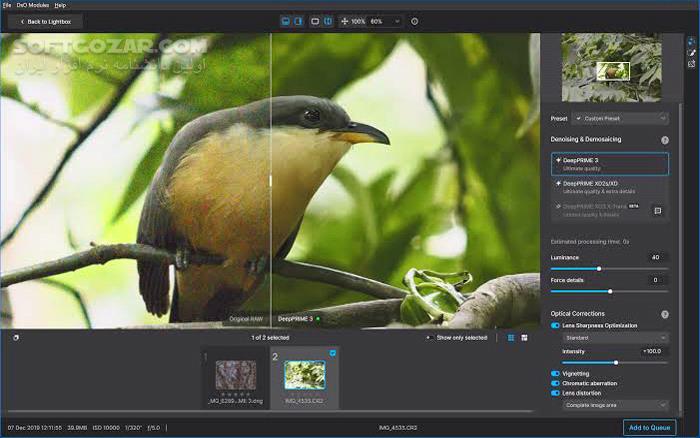Click the f/5.0 aperture text

coord(154,428)
